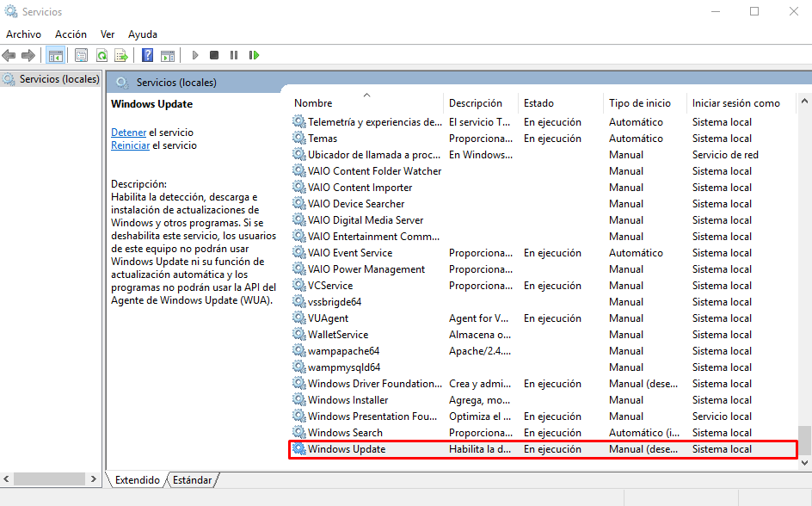
Task: Click the Back arrow toolbar icon
Action: (9, 55)
